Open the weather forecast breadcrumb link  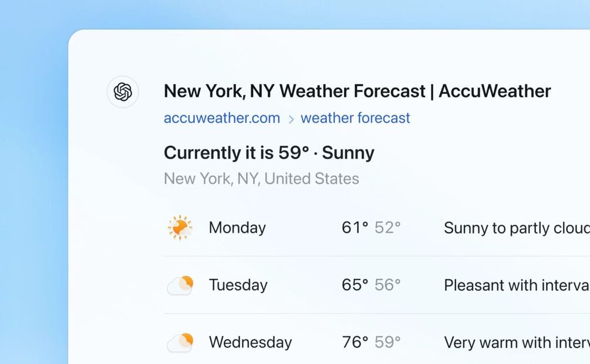(355, 118)
